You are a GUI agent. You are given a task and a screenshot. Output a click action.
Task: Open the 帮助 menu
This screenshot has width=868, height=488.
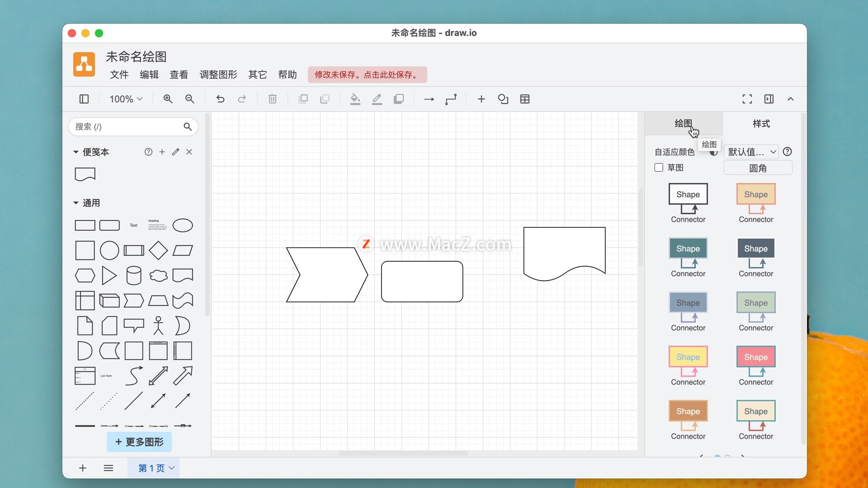287,75
